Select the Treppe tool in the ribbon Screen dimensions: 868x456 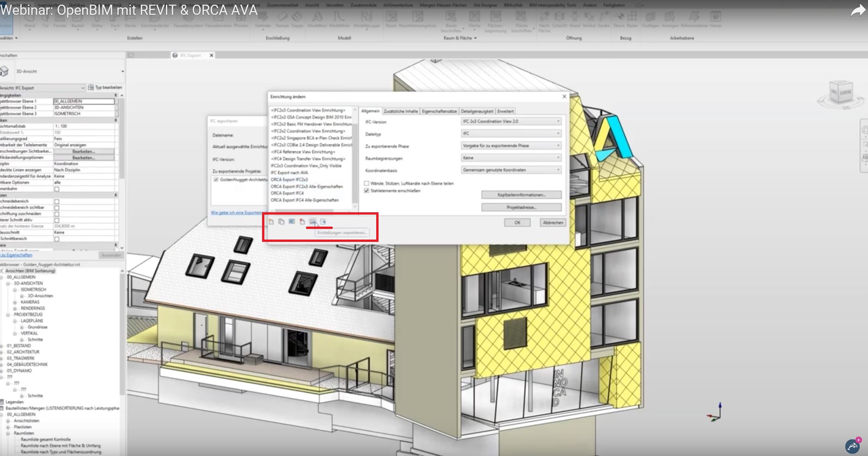297,20
